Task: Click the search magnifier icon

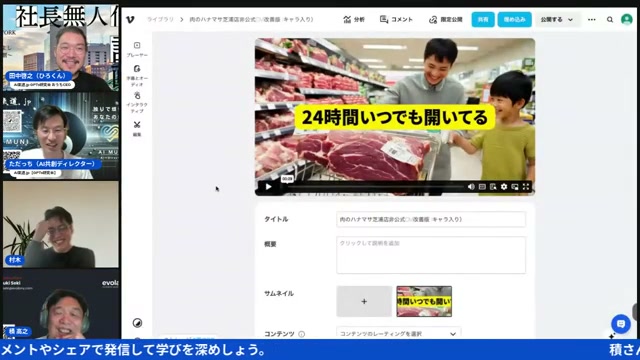Action: coord(610,19)
